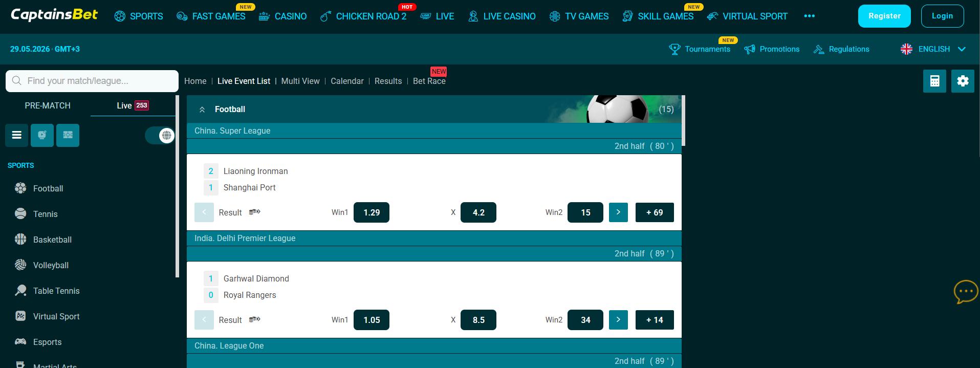This screenshot has width=980, height=368.
Task: Click the scoreboard view icon
Action: point(68,135)
